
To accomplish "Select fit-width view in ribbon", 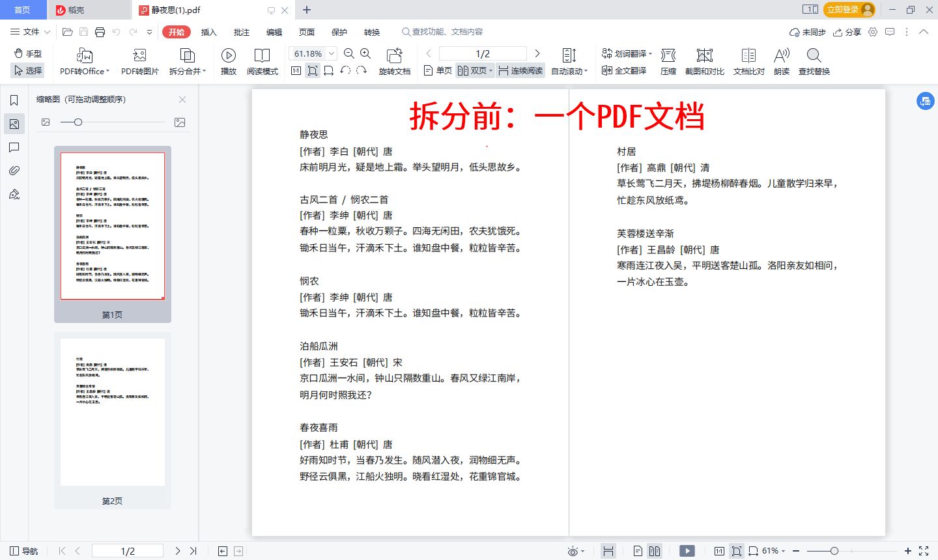I will pos(329,70).
